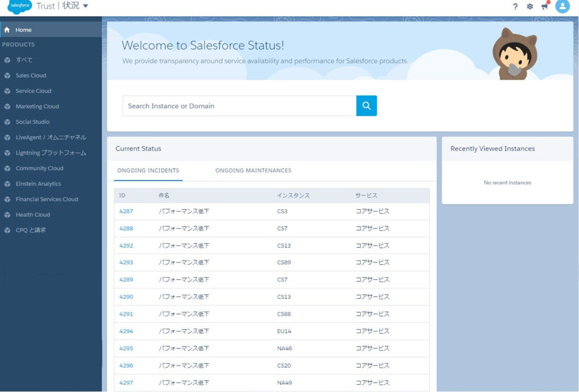Image resolution: width=579 pixels, height=392 pixels.
Task: Open incident ID 4297 for NA49
Action: click(126, 383)
